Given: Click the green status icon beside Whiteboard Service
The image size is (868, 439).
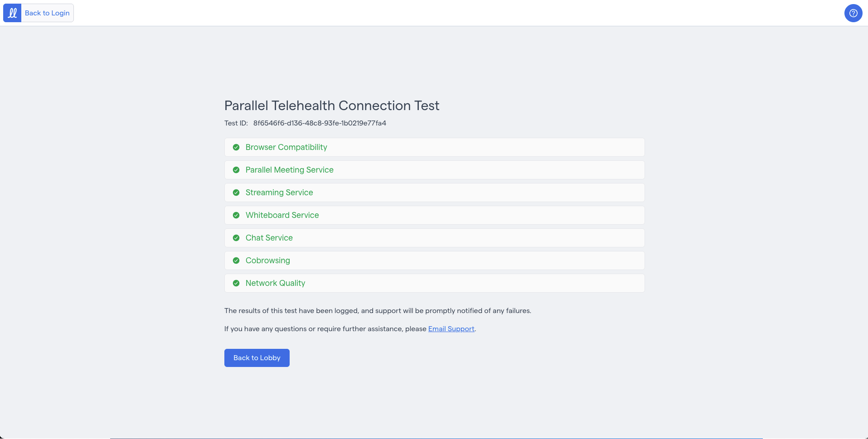Looking at the screenshot, I should click(x=236, y=215).
